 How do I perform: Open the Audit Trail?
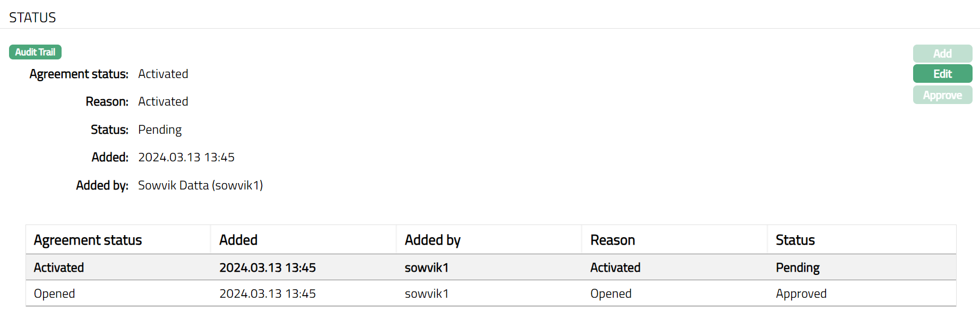pyautogui.click(x=35, y=52)
